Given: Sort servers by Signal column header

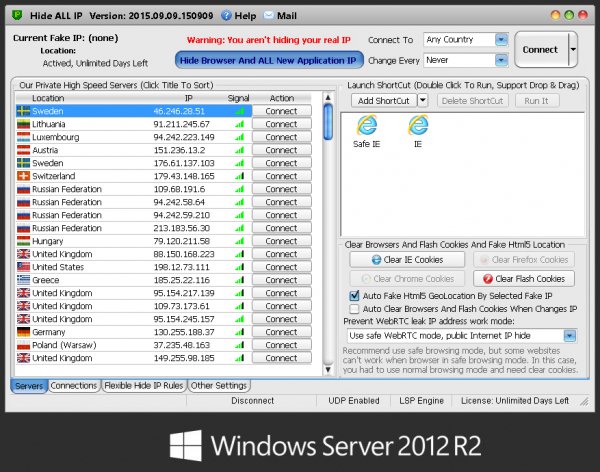Looking at the screenshot, I should (239, 98).
